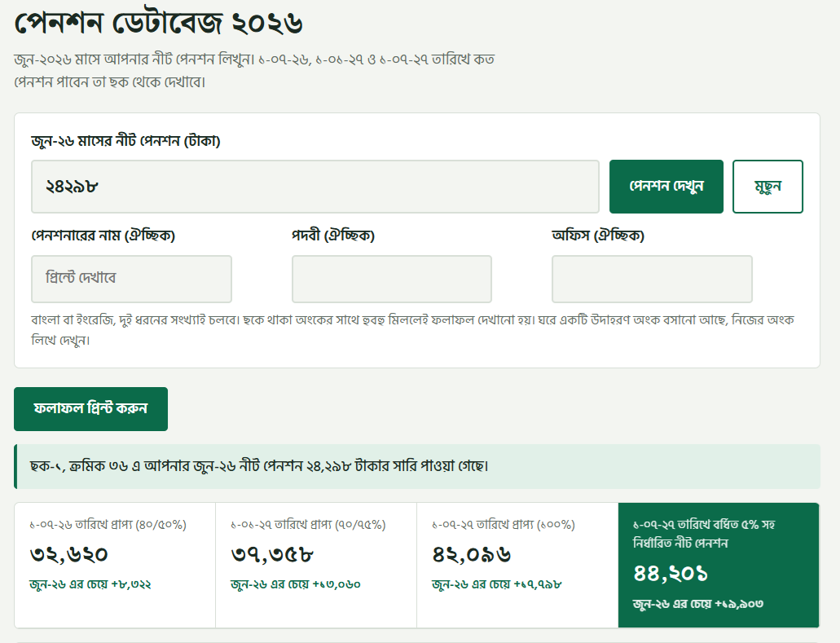Click the মুছুন clear button
Screen dimensions: 840x643
[x=767, y=187]
